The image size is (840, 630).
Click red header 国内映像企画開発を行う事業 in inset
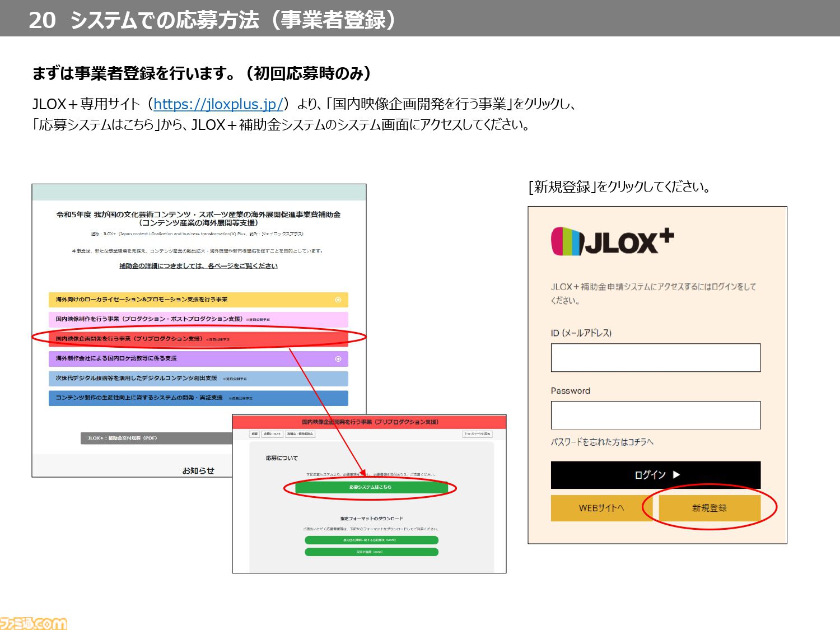click(370, 422)
